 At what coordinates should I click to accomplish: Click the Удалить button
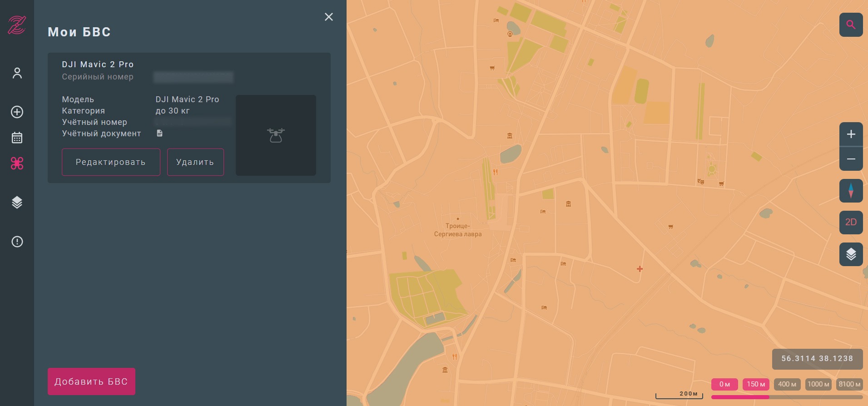coord(195,162)
